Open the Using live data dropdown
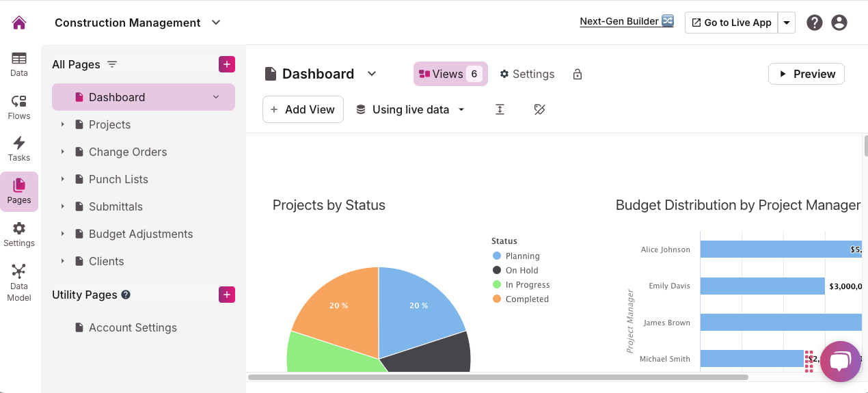868x393 pixels. click(410, 109)
